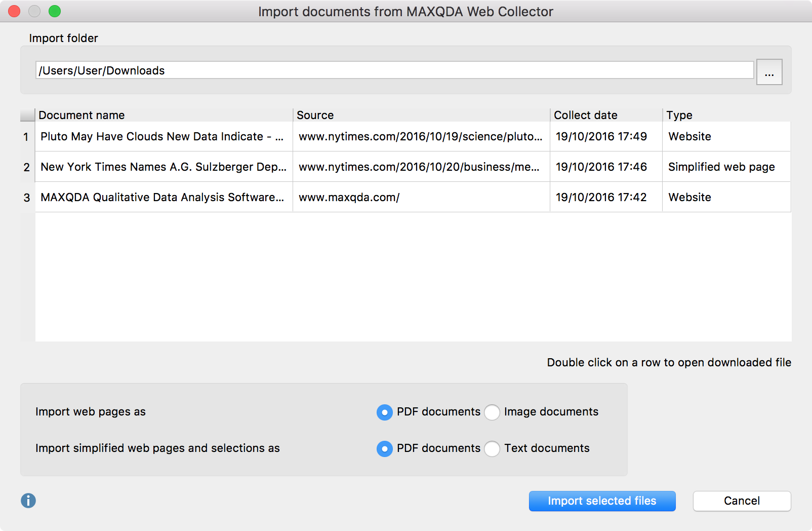This screenshot has width=812, height=531.
Task: Click the blue info icon
Action: pyautogui.click(x=28, y=501)
